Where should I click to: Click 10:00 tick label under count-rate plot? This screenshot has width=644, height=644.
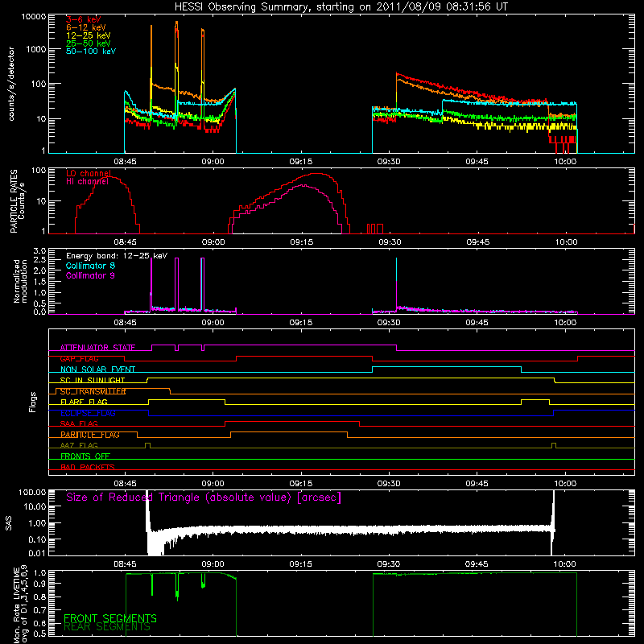pos(565,162)
